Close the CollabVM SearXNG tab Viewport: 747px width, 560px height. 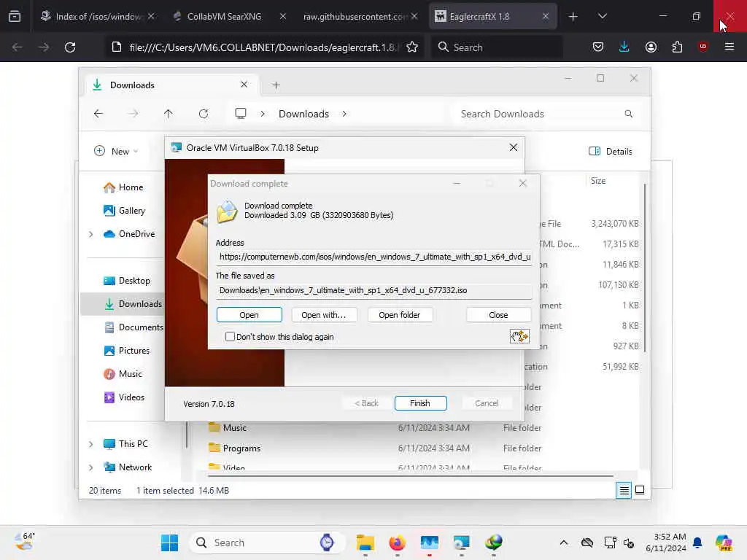coord(282,17)
